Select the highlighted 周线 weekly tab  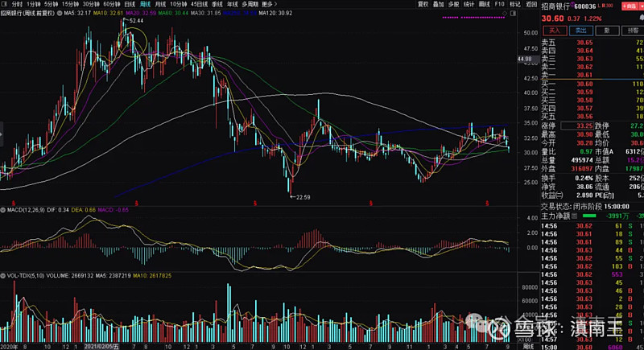coord(146,4)
